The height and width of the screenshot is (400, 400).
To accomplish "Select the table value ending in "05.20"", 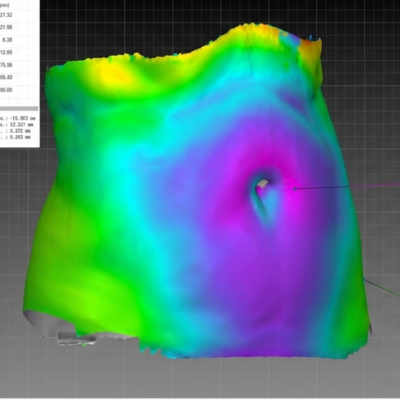I will tap(7, 90).
